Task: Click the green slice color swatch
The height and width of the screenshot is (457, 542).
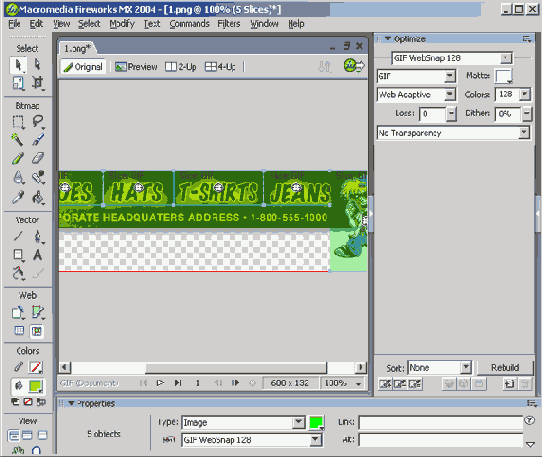Action: point(316,422)
